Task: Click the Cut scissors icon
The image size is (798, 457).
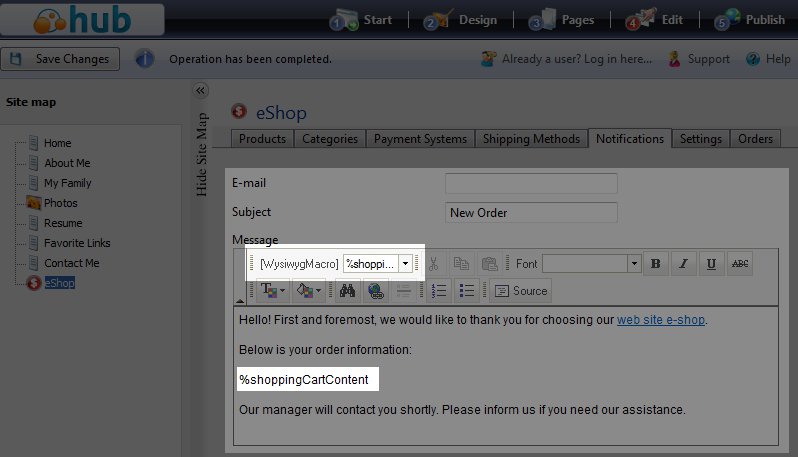Action: 433,264
